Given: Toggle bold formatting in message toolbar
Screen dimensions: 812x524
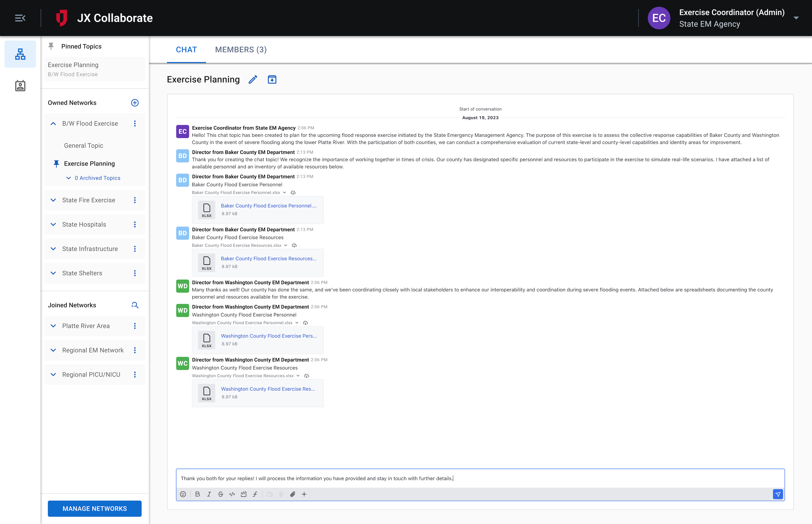Looking at the screenshot, I should point(197,494).
